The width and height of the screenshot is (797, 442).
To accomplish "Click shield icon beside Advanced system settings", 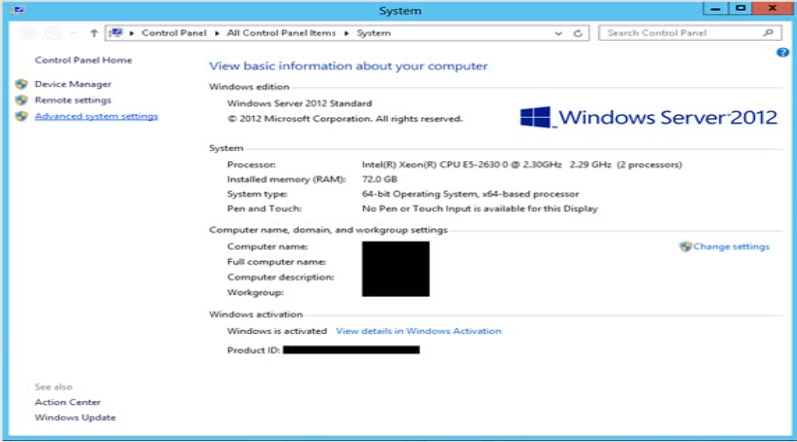I will pos(21,116).
